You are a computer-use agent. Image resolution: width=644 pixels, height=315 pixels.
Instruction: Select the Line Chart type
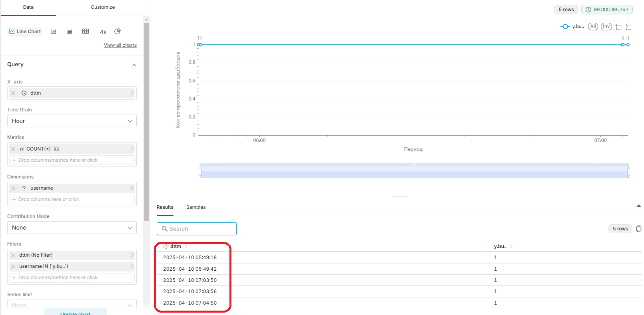(x=25, y=32)
